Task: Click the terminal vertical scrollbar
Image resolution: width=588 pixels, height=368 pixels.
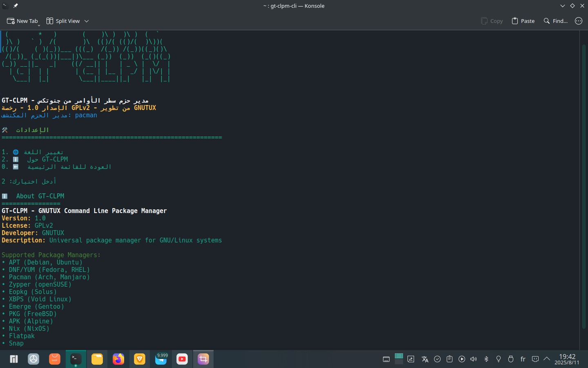Action: coord(584,184)
